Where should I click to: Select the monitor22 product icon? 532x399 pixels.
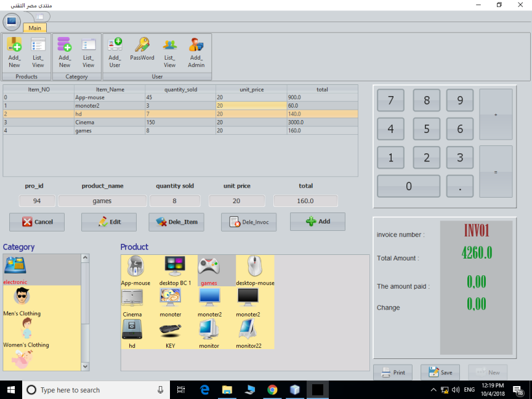click(x=248, y=334)
